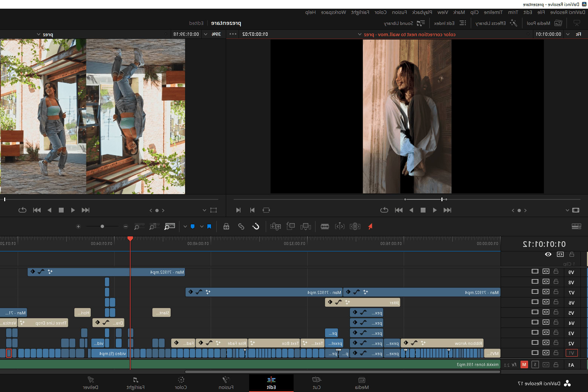Click the Insert clip toolbar icon
The height and width of the screenshot is (392, 588).
305,227
